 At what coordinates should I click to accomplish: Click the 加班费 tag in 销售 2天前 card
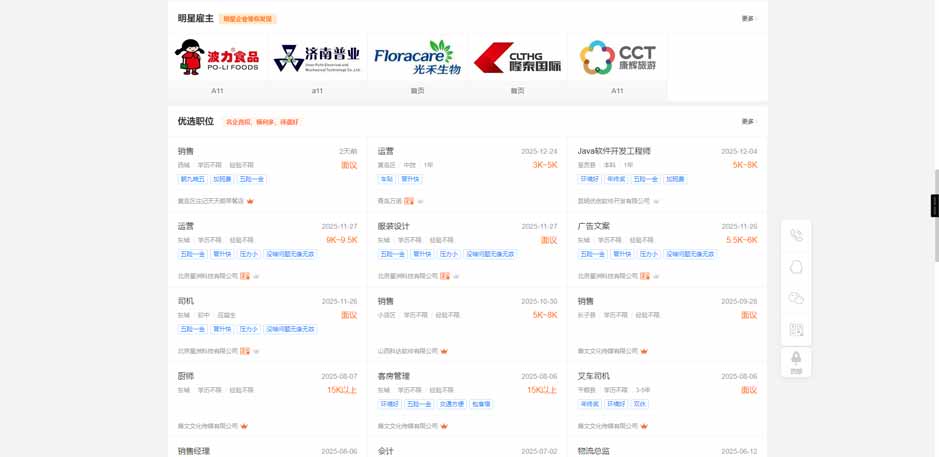click(x=222, y=179)
